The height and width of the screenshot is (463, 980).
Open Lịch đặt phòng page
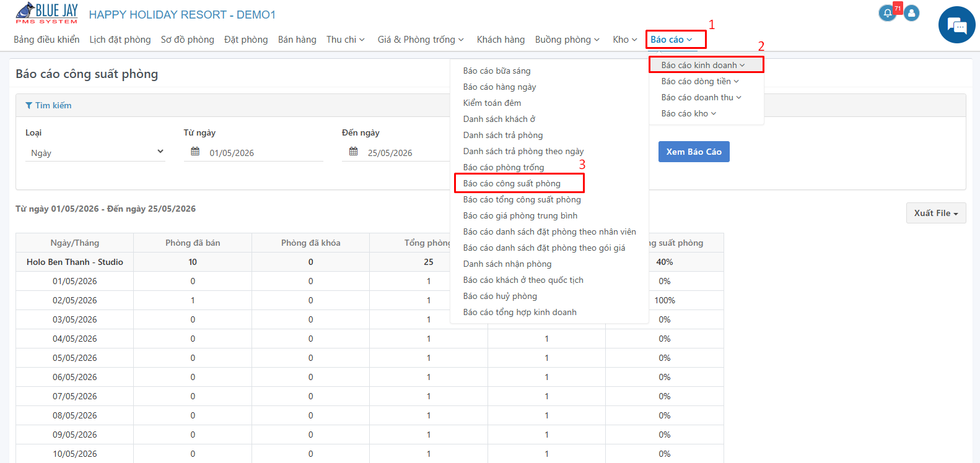click(120, 40)
